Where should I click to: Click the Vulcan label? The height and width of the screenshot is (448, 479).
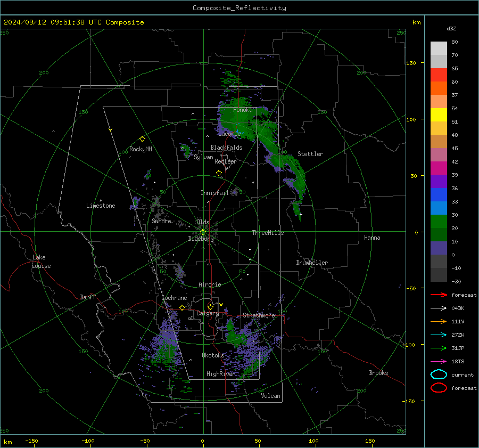click(x=270, y=396)
